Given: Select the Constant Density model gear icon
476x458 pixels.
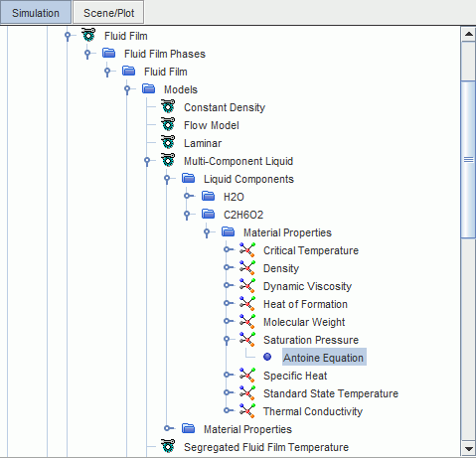Looking at the screenshot, I should 168,106.
